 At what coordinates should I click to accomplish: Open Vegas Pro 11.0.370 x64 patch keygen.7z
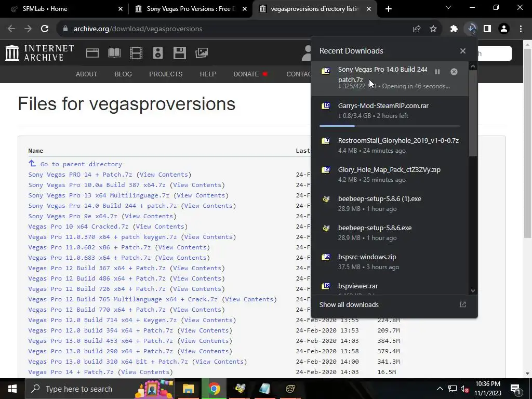point(102,237)
